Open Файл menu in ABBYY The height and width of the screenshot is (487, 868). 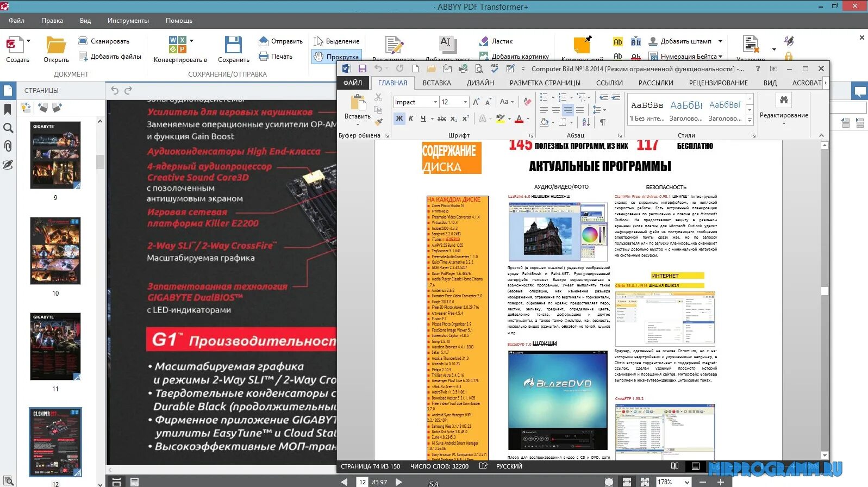[16, 21]
